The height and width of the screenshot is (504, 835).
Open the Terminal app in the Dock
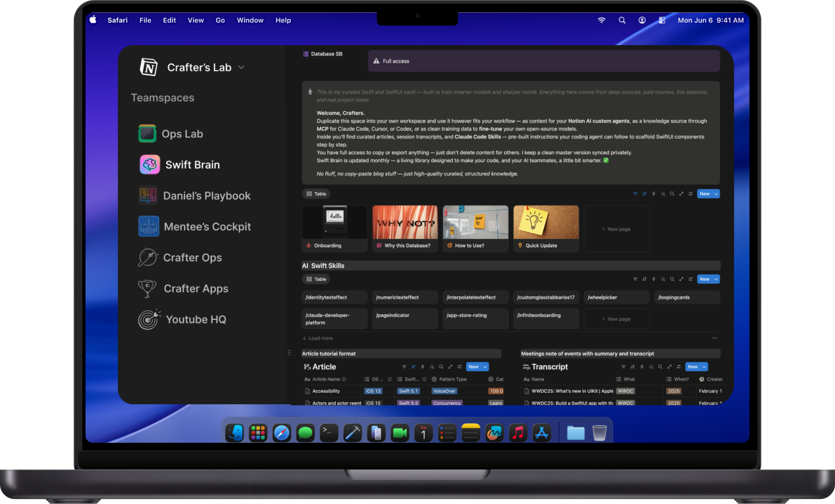[x=329, y=433]
